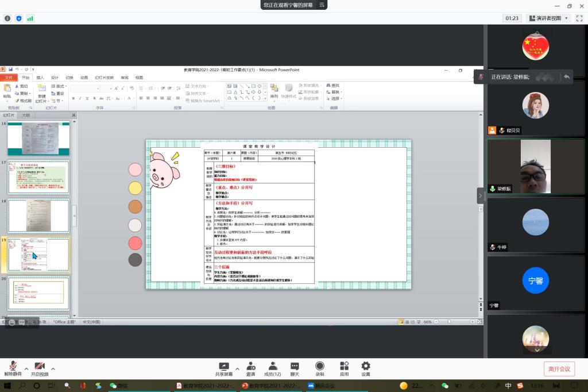This screenshot has height=392, width=588.
Task: Toggle 解除静音 to unmute microphone
Action: (x=13, y=368)
